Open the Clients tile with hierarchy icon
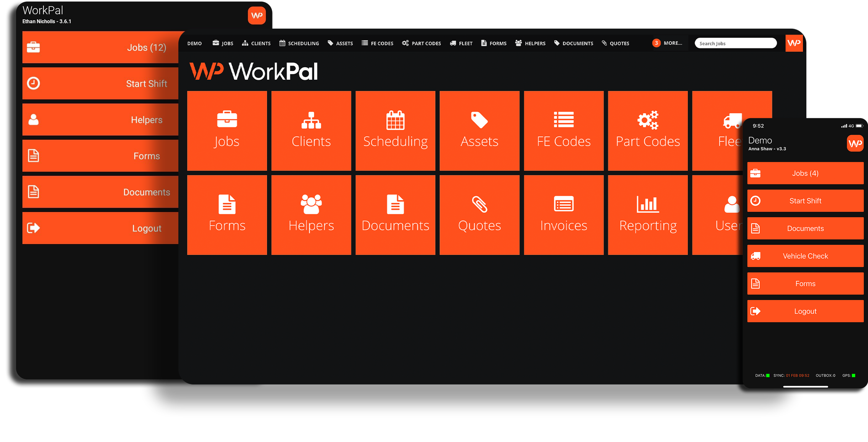This screenshot has width=868, height=442. pyautogui.click(x=311, y=131)
